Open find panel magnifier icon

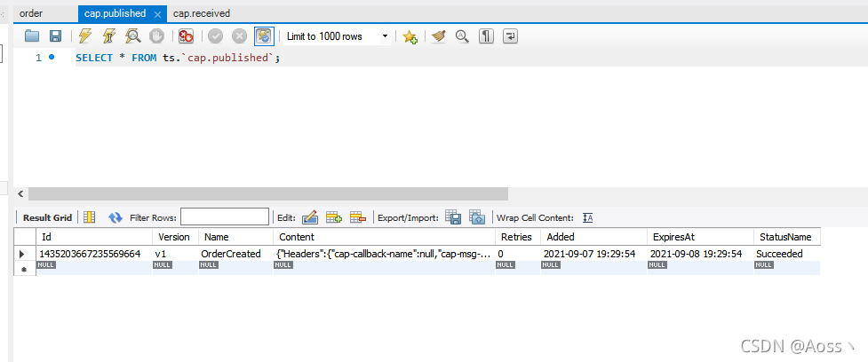click(x=462, y=36)
